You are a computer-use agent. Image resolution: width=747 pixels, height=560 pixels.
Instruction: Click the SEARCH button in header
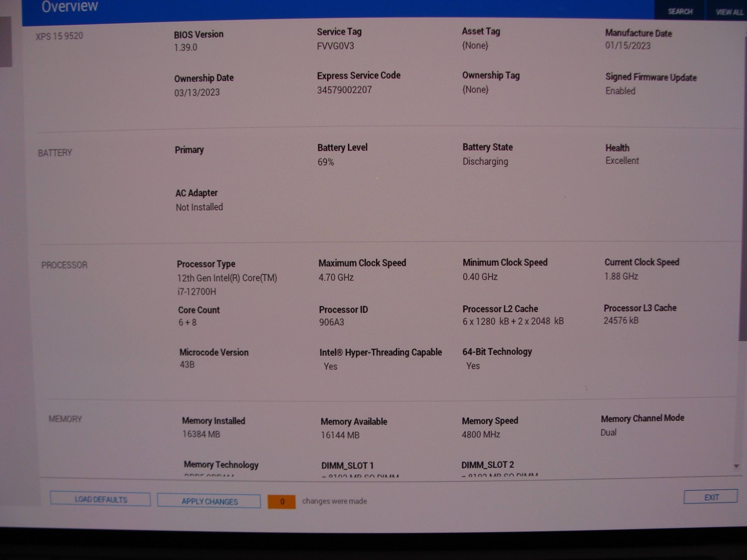click(680, 11)
